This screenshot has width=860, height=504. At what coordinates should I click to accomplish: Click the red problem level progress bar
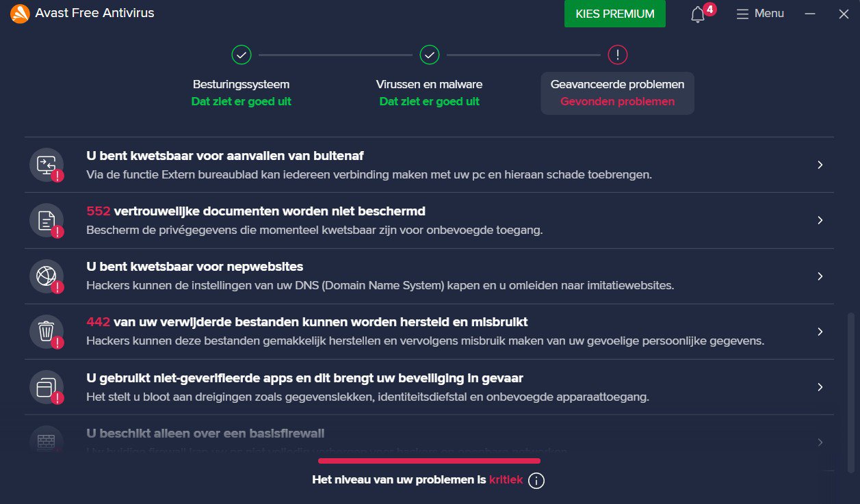point(429,461)
